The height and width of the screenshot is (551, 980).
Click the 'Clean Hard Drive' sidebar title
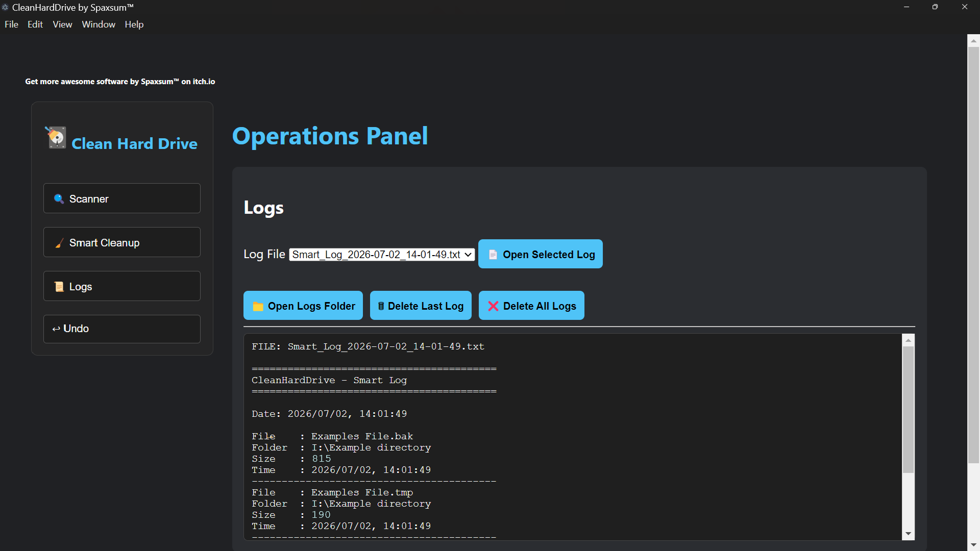134,144
